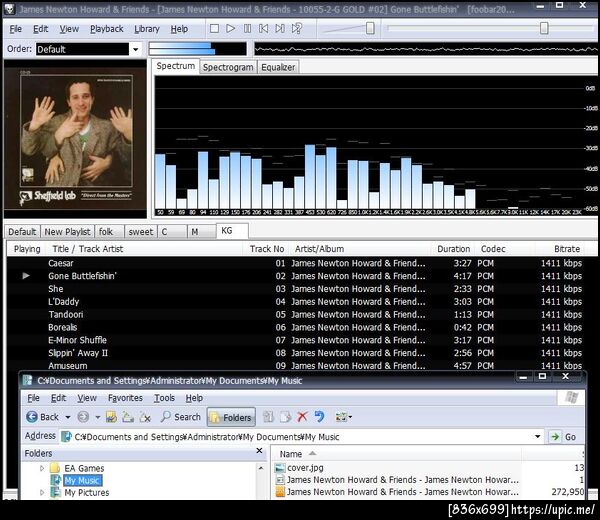Open foobar2000 View menu
600x520 pixels.
pos(69,29)
